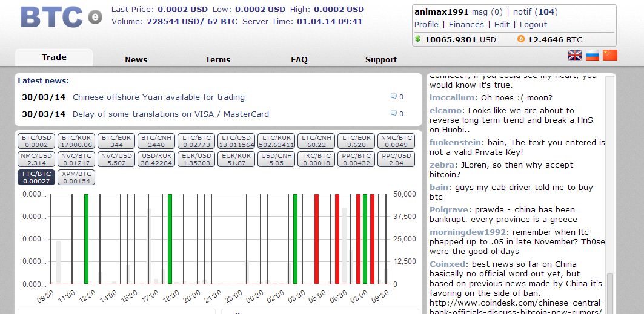Click chat user zebra
This screenshot has width=644, height=314.
442,165
